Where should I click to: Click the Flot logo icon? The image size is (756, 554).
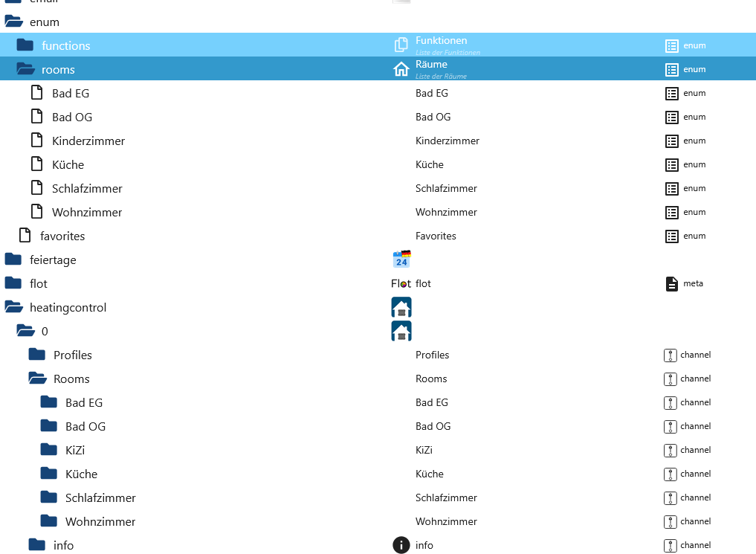point(401,283)
